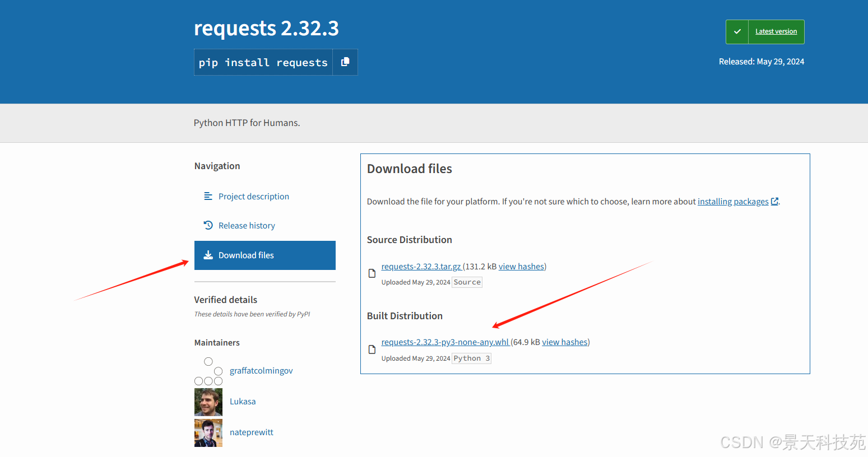The width and height of the screenshot is (868, 457).
Task: Click the Python 3 tag label
Action: pyautogui.click(x=472, y=358)
